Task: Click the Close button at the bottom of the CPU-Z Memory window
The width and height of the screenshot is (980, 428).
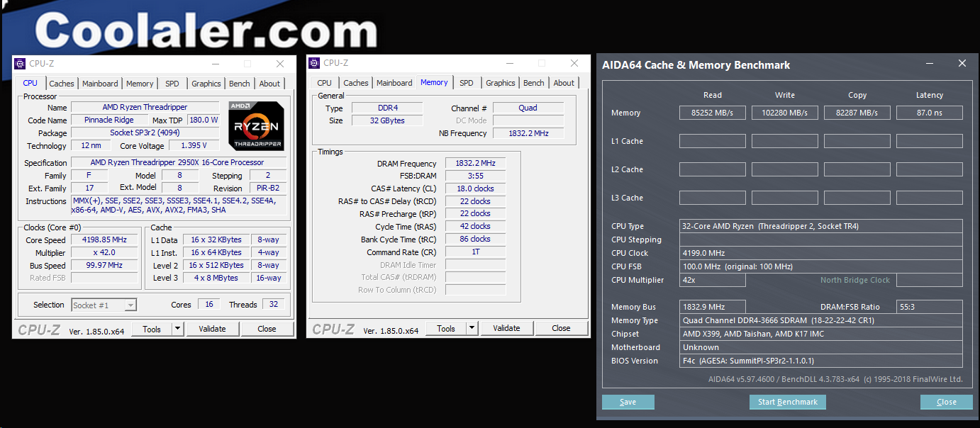Action: coord(561,328)
